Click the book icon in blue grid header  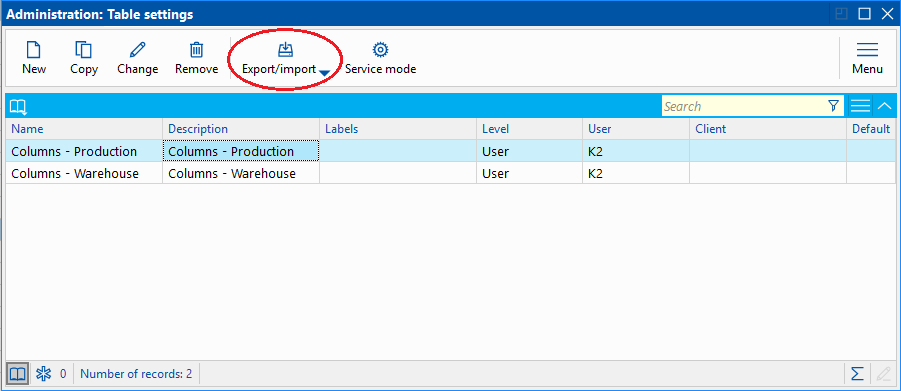tap(18, 106)
